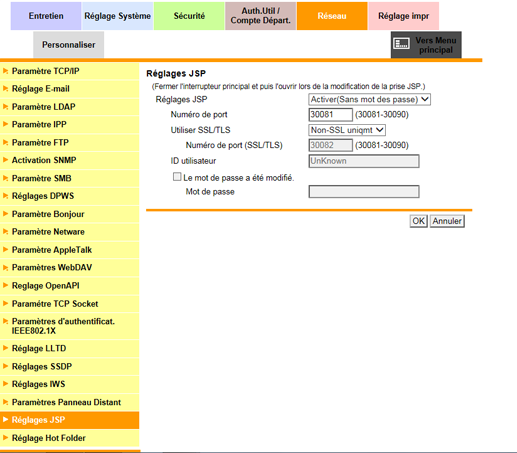
Task: Open Paramètres Panneau Distant page
Action: [69, 402]
